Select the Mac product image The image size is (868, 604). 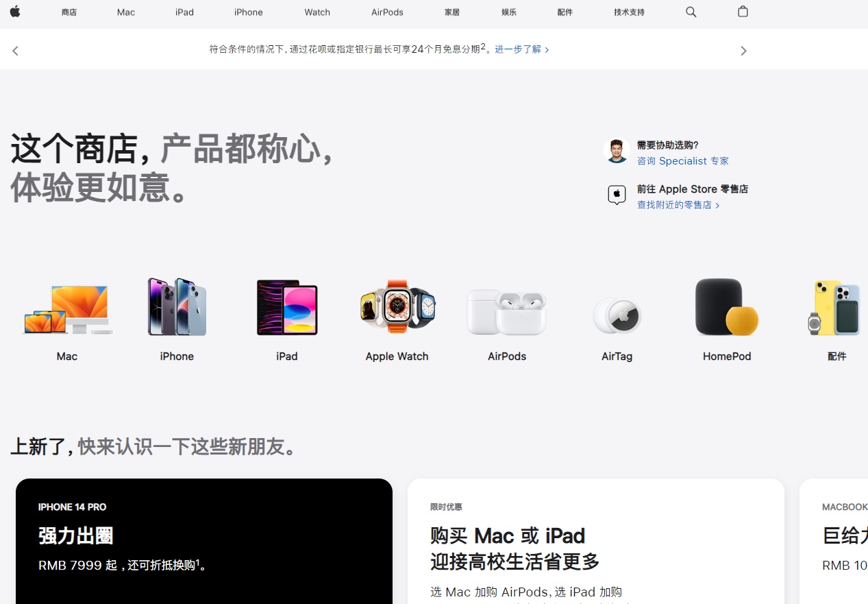coord(67,309)
